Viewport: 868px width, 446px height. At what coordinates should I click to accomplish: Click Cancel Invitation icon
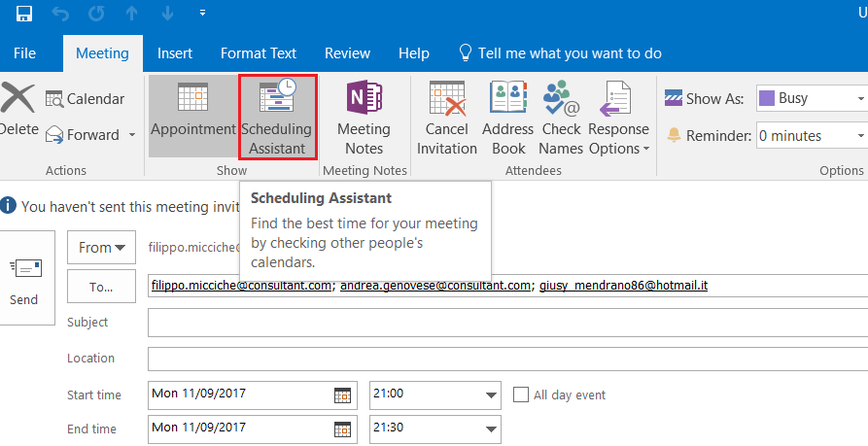click(x=447, y=118)
